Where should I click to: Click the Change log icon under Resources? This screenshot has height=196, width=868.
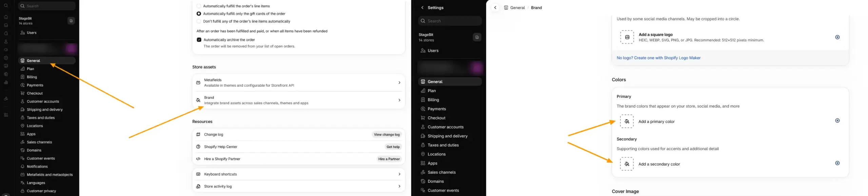[198, 134]
